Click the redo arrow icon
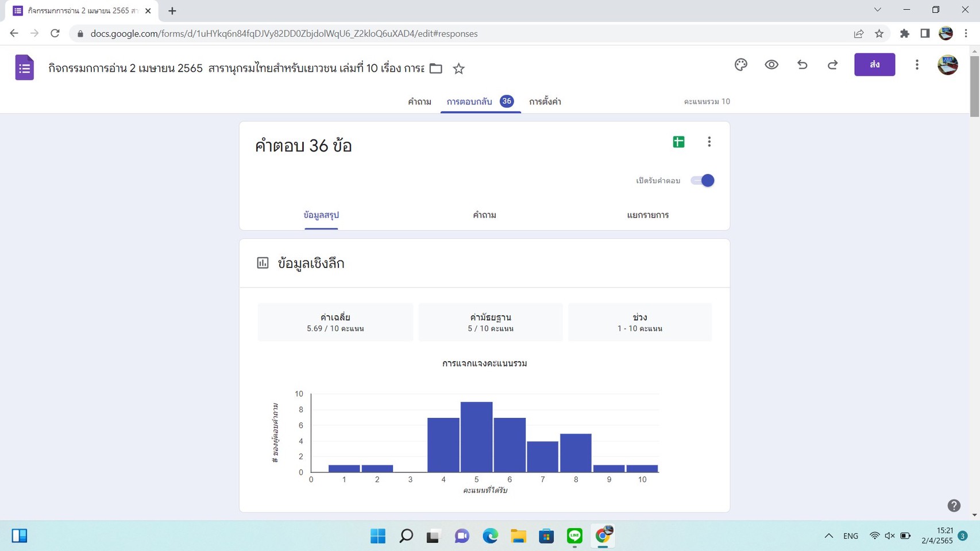Image resolution: width=980 pixels, height=551 pixels. 832,65
